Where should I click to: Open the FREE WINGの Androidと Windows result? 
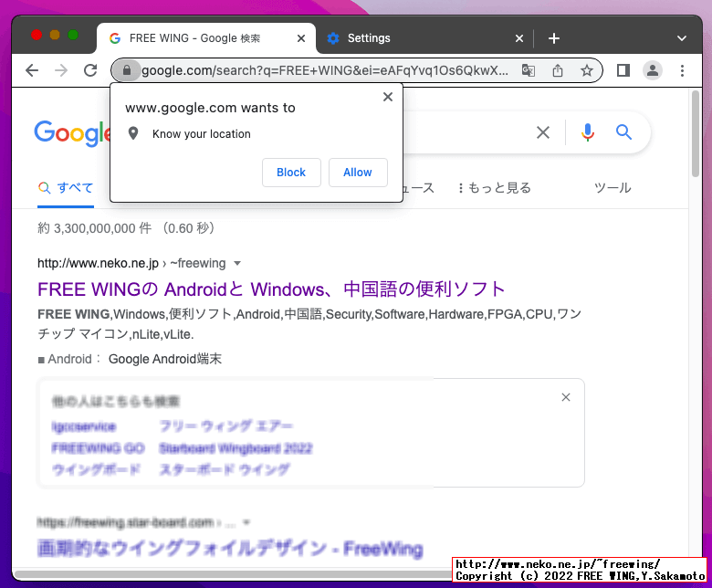(x=271, y=289)
